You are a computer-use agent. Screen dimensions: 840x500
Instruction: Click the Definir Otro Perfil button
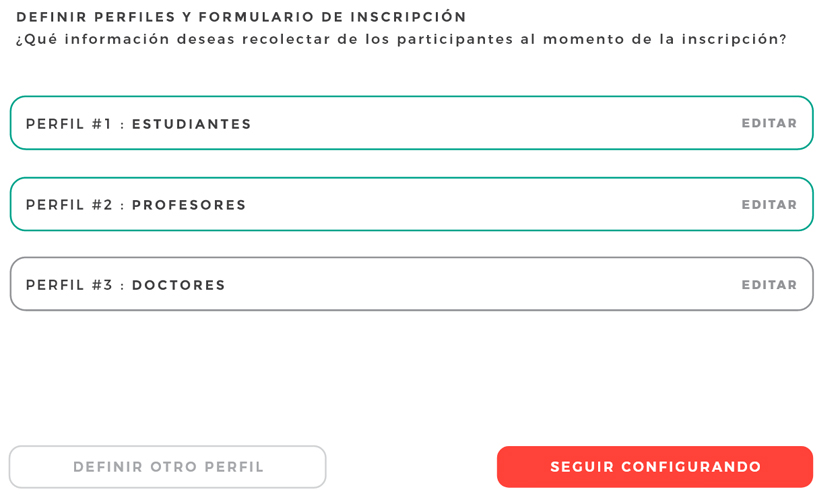pos(168,467)
